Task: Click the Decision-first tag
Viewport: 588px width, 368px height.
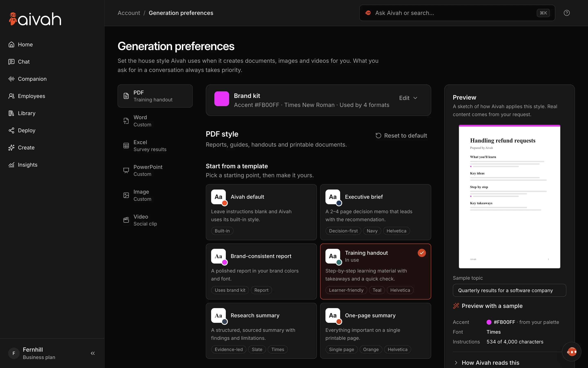Action: pos(343,231)
